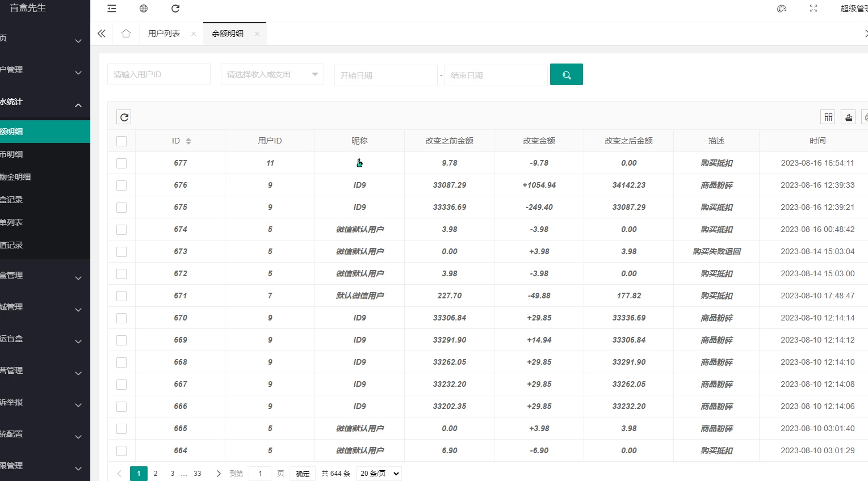This screenshot has width=868, height=481.
Task: Open the column filter grid icon
Action: tap(828, 117)
